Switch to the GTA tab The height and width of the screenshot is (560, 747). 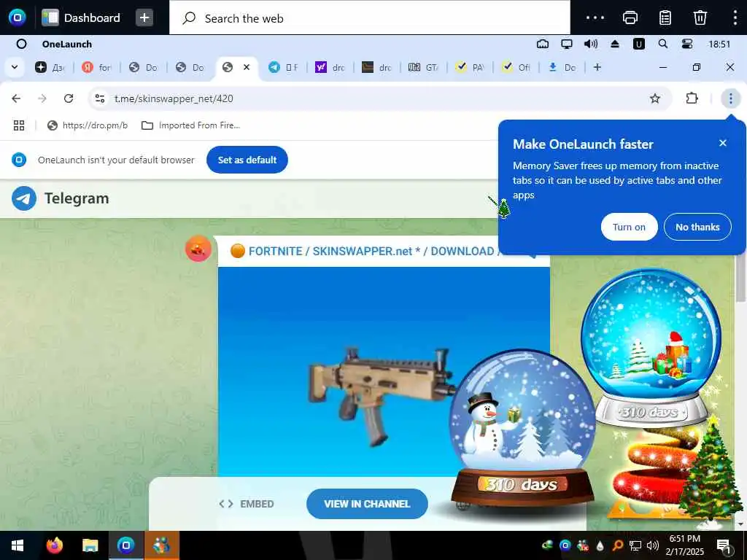point(423,68)
